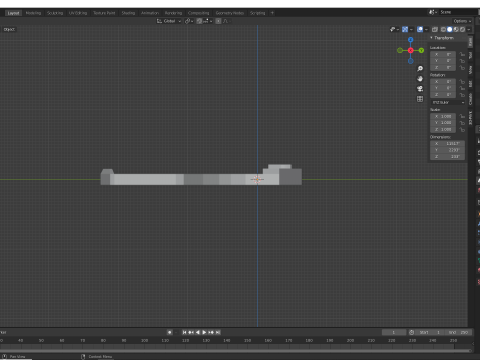Switch to the Sculpting workspace tab

[x=55, y=13]
